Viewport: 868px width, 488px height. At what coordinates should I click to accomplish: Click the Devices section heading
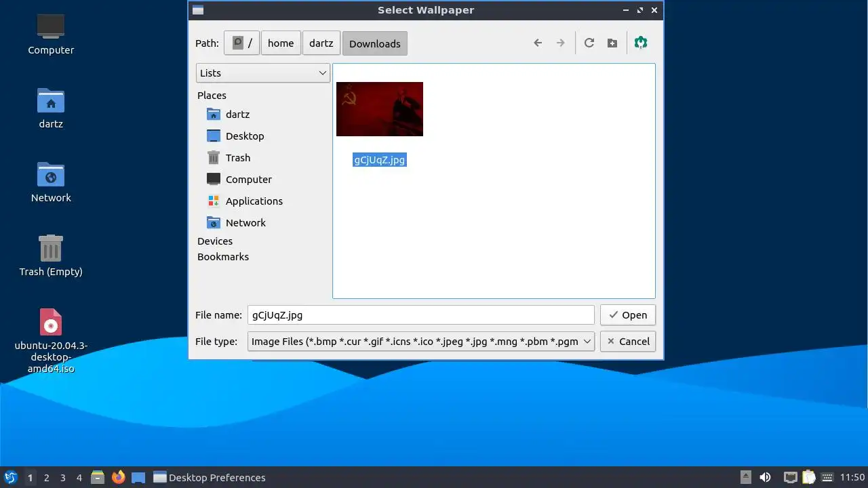[x=215, y=241]
